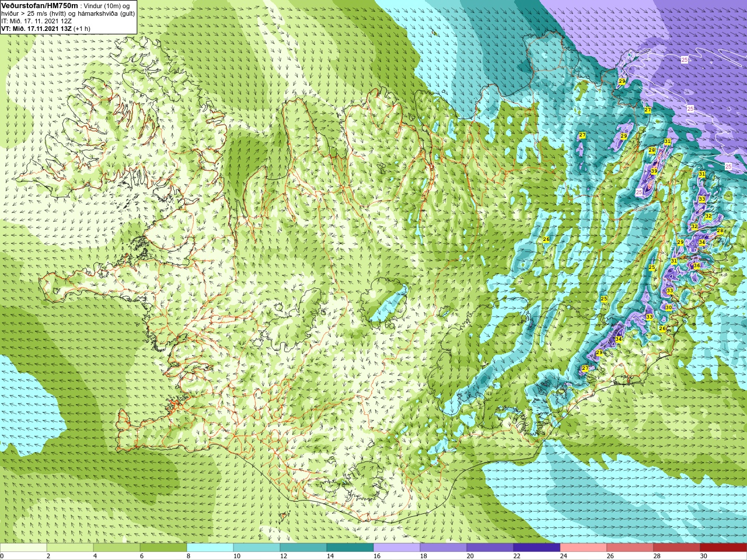Click the yellow gust label reading 39
The image size is (747, 560).
654,171
